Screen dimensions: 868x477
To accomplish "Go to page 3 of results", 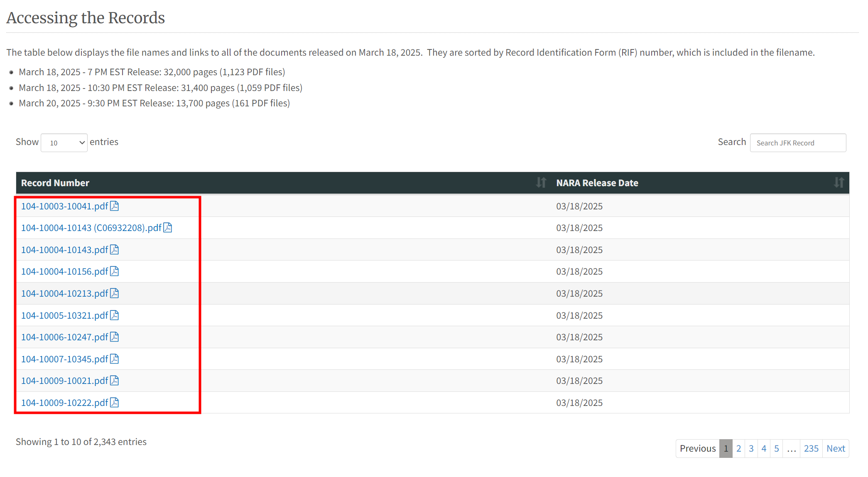I will 751,448.
